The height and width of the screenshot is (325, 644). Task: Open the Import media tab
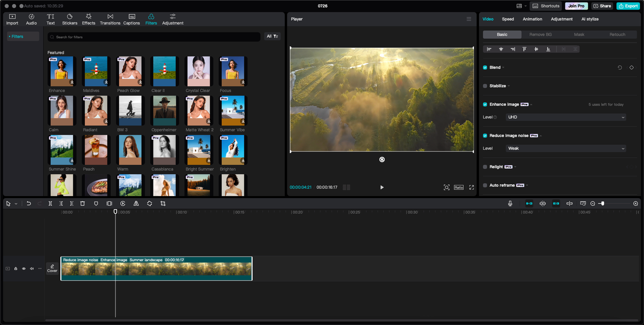(12, 19)
